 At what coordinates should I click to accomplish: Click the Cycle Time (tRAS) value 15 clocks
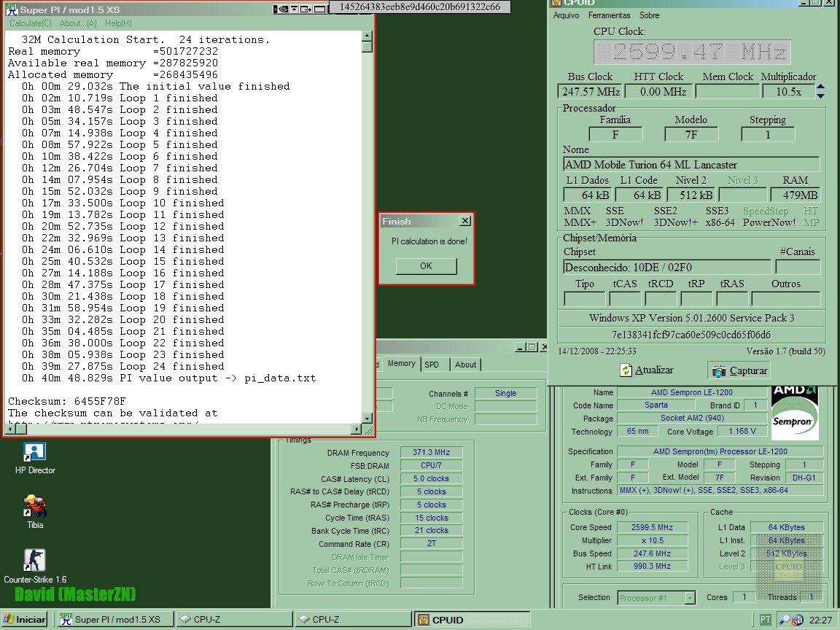431,518
